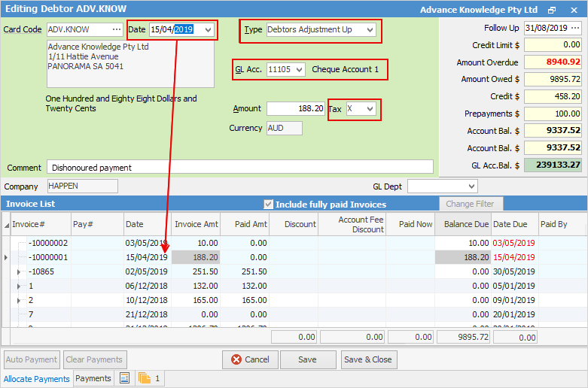Click the Credit Limit $ field
Image resolution: width=588 pixels, height=388 pixels.
pos(553,45)
